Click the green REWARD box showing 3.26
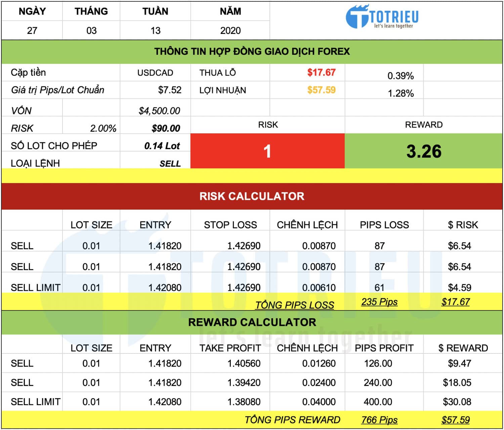The image size is (504, 430). 423,151
